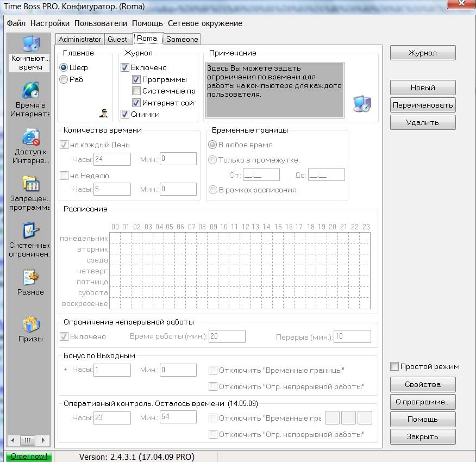Click the Переименовать button
Screen dimensions: 476x462
coord(423,105)
